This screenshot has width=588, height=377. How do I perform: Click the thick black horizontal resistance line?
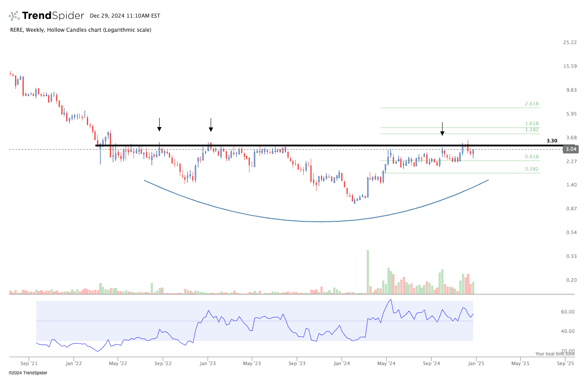tap(309, 145)
